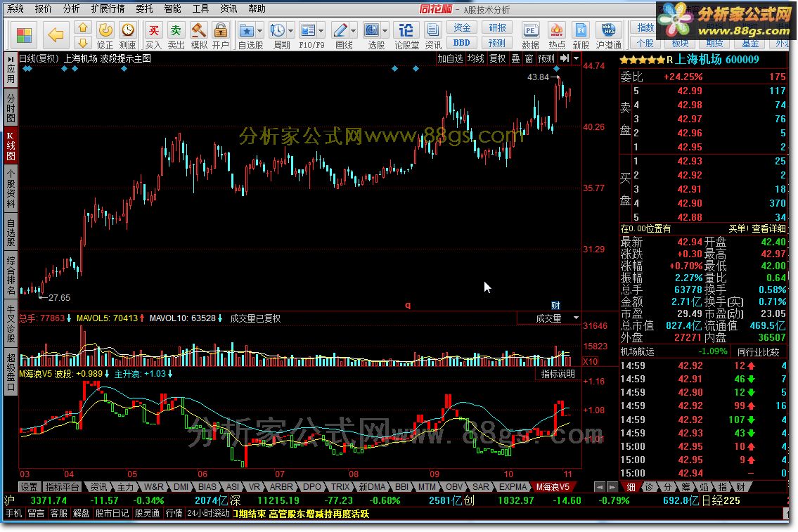Select the 分 mode tab in right panel

tap(668, 487)
